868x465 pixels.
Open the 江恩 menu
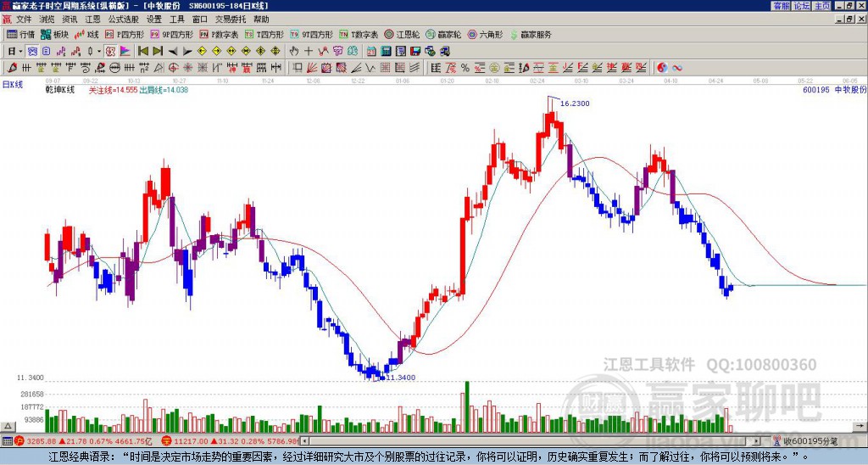click(x=92, y=20)
